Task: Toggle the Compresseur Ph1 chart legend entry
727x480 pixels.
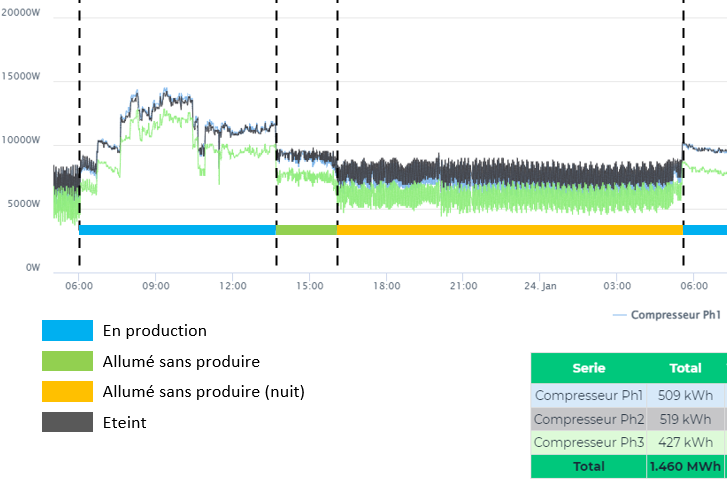Action: 667,314
